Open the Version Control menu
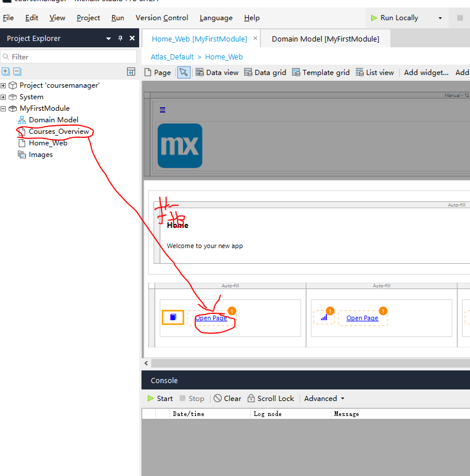This screenshot has height=476, width=470. coord(162,18)
